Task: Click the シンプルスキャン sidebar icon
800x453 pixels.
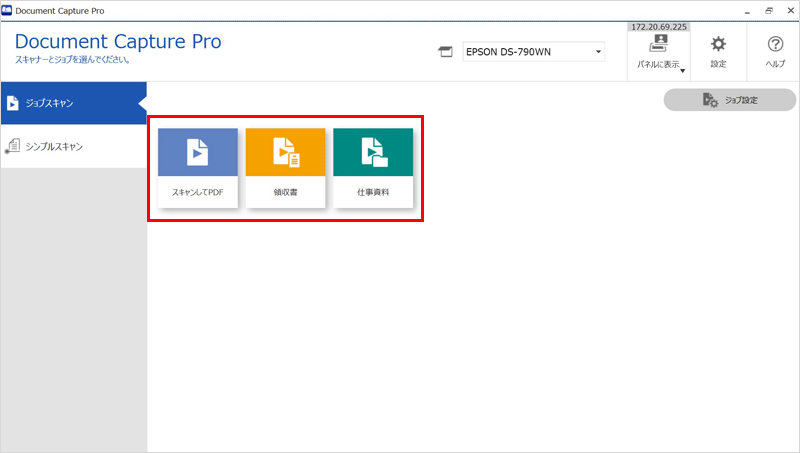Action: (13, 147)
